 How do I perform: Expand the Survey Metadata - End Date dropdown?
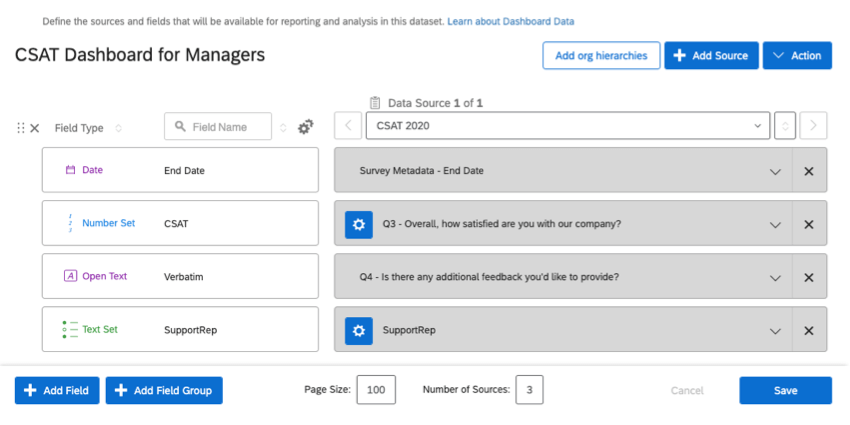(x=775, y=171)
